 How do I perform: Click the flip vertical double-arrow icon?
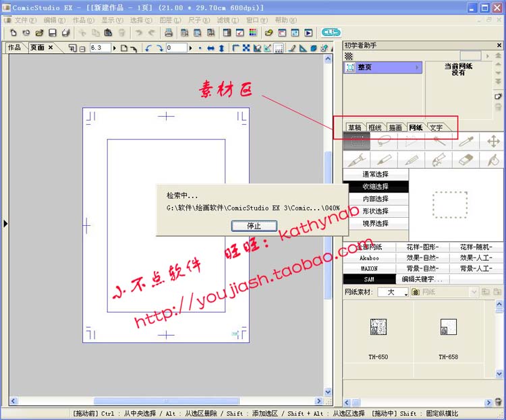point(222,49)
